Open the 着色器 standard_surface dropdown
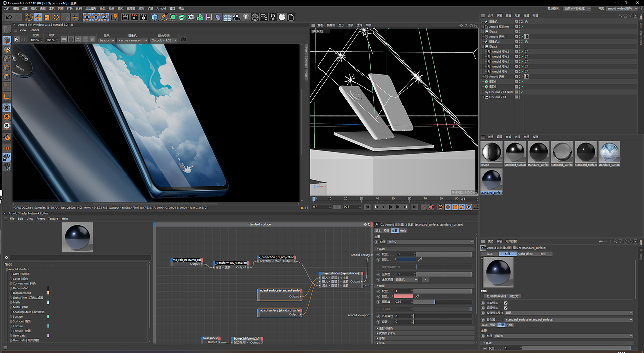The image size is (644, 353). click(569, 319)
